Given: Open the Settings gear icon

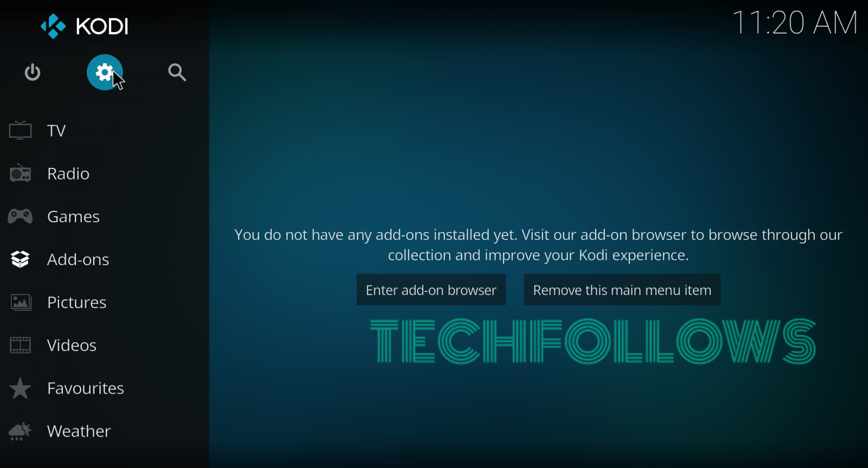Looking at the screenshot, I should 105,72.
